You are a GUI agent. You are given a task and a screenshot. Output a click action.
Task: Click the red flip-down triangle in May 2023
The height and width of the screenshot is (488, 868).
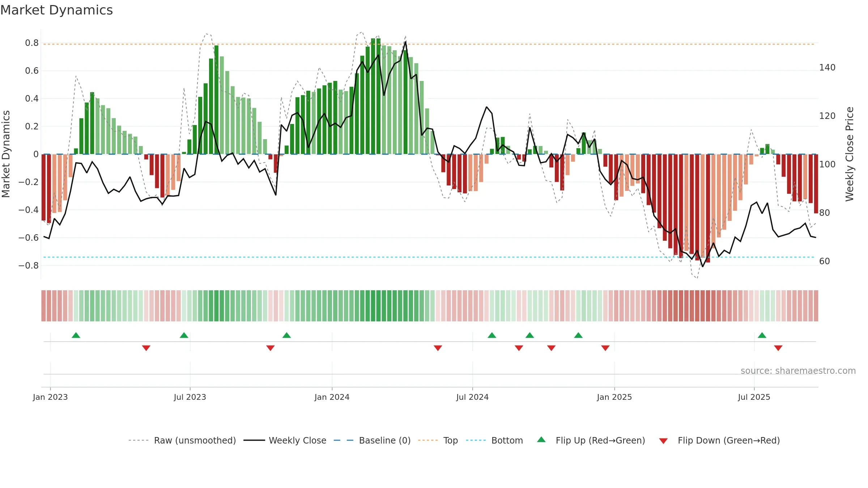pyautogui.click(x=146, y=348)
